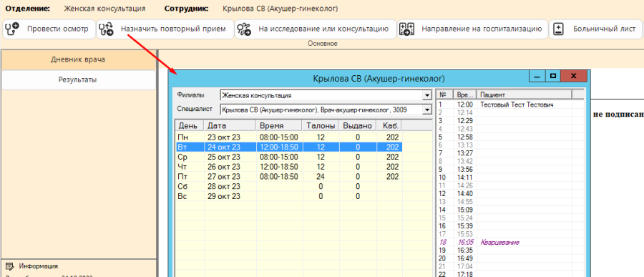The width and height of the screenshot is (644, 277).
Task: Select the Friday 27 окт 23 row
Action: tap(288, 177)
